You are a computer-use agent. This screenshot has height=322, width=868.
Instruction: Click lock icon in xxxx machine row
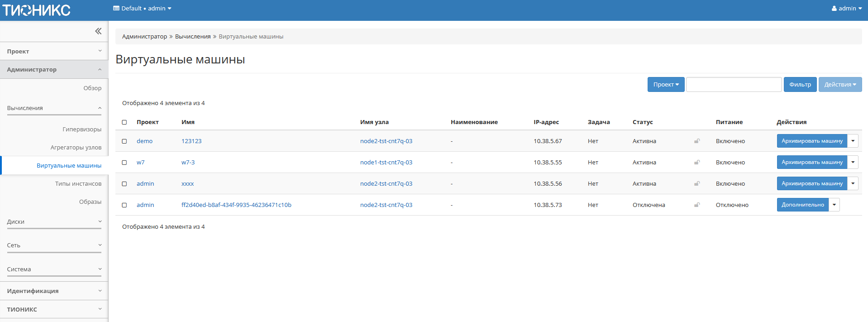(x=697, y=184)
